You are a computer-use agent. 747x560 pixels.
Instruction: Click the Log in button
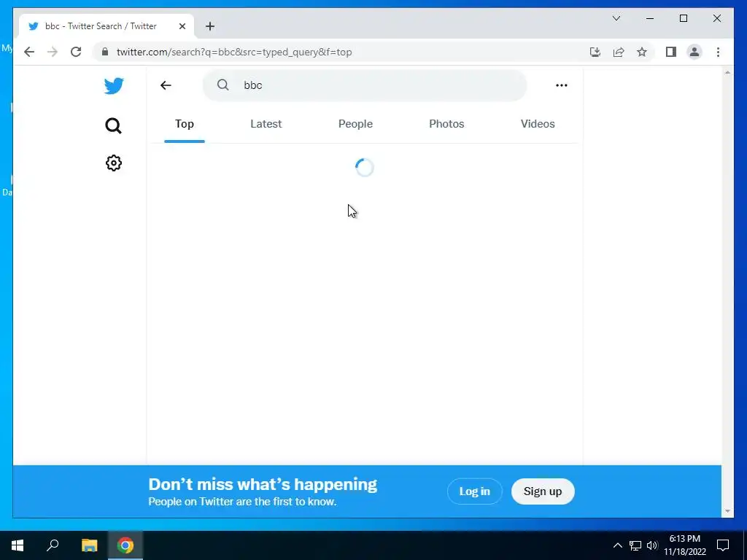(x=474, y=491)
